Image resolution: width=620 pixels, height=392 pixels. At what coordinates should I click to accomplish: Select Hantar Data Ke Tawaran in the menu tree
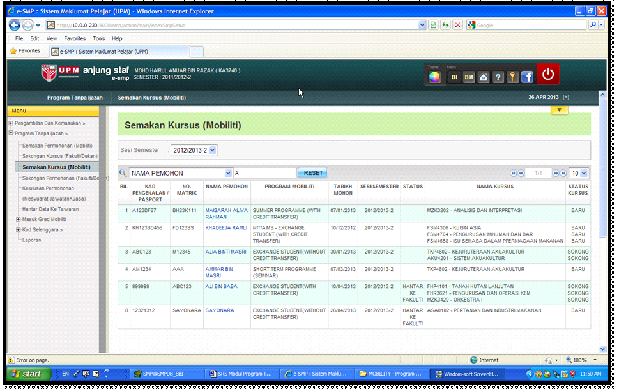point(51,209)
